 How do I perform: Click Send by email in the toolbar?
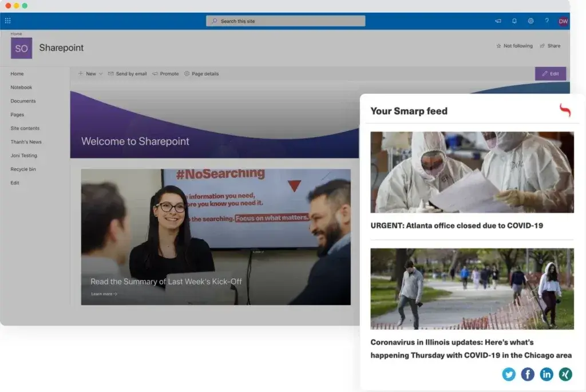click(127, 74)
